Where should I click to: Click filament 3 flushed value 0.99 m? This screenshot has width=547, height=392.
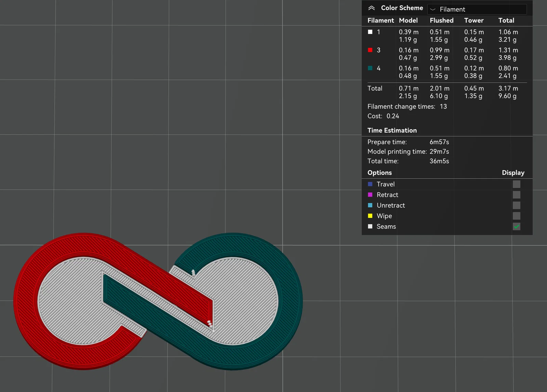tap(440, 50)
